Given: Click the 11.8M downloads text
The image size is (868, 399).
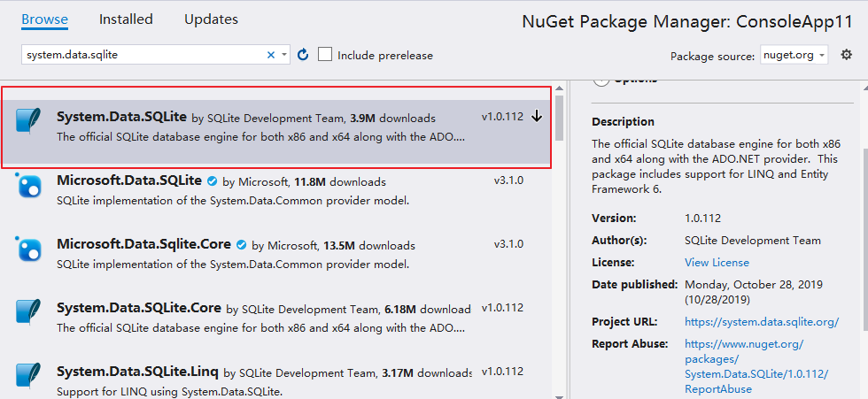Looking at the screenshot, I should (340, 182).
